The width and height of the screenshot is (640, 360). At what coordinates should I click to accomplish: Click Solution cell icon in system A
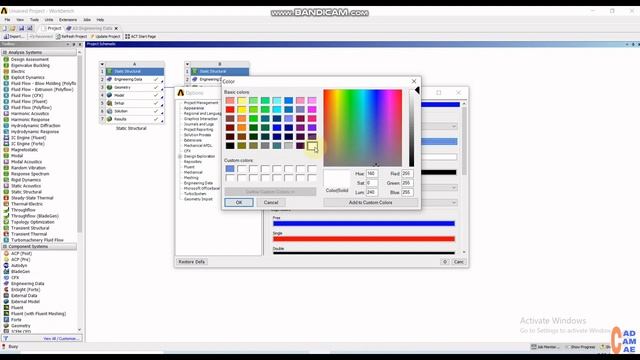tap(109, 111)
